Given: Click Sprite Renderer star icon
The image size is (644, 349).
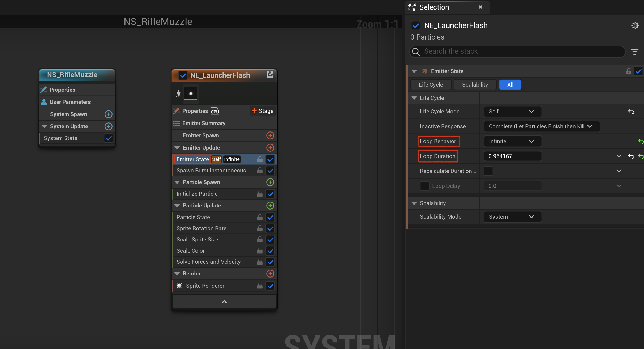Looking at the screenshot, I should (179, 286).
